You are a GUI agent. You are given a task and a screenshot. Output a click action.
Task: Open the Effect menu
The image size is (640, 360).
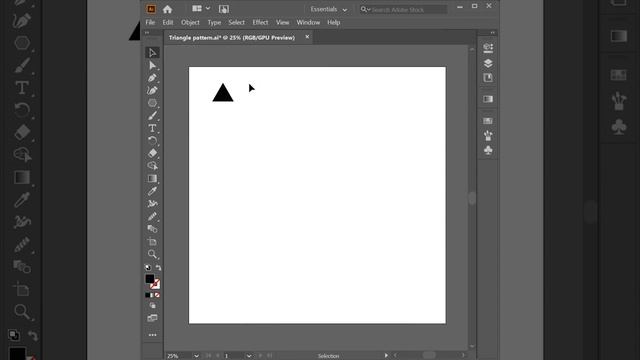[x=260, y=22]
